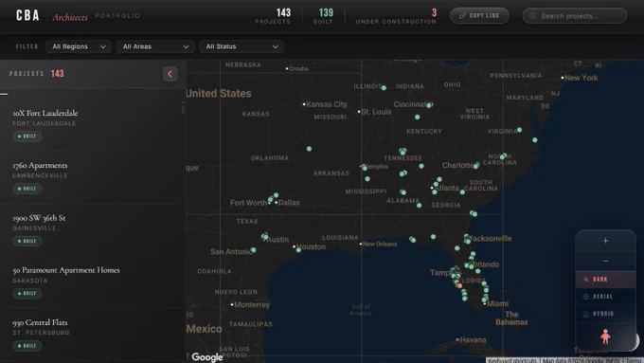This screenshot has height=363, width=644.
Task: Collapse the projects panel with chevron button
Action: 170,74
